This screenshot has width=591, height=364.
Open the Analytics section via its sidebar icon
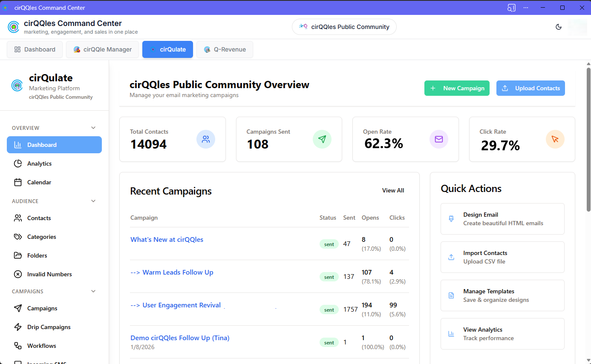17,163
